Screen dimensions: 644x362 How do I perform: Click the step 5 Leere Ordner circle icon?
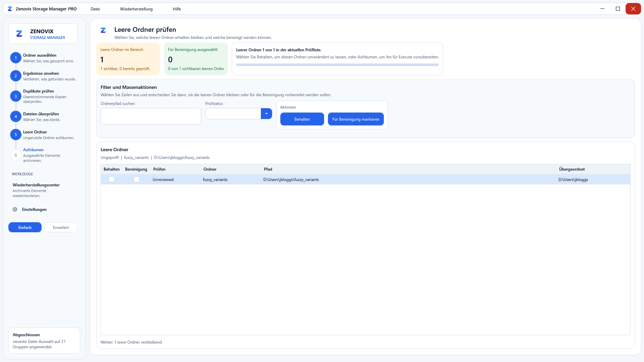tap(15, 135)
